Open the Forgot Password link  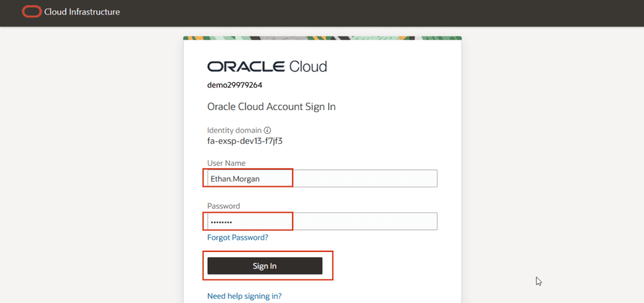pyautogui.click(x=238, y=238)
